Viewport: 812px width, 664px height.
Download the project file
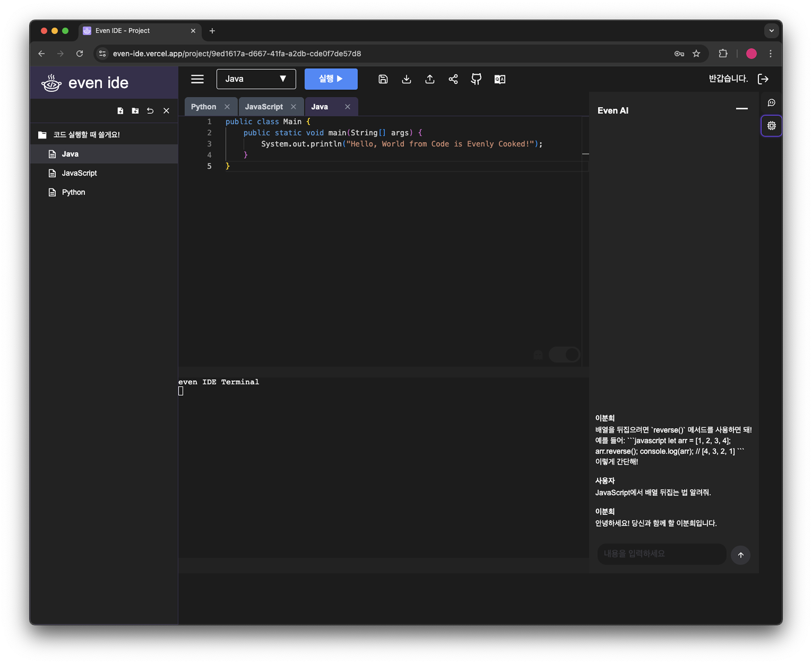coord(406,79)
